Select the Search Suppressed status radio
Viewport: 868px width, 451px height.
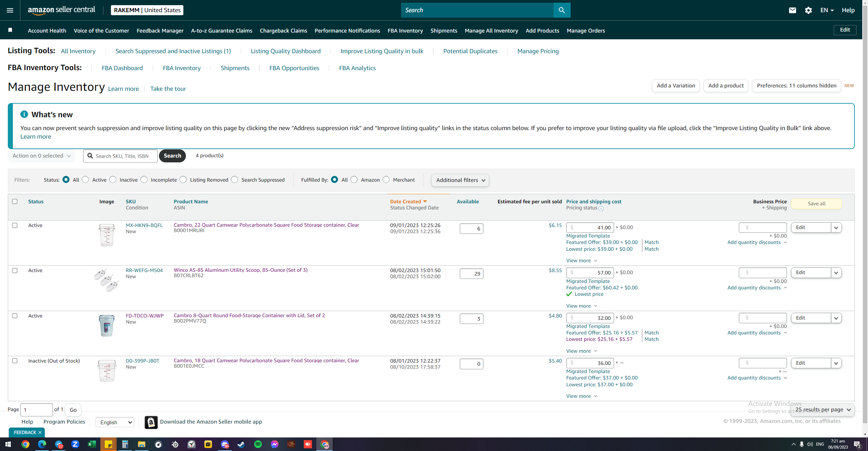[x=235, y=180]
